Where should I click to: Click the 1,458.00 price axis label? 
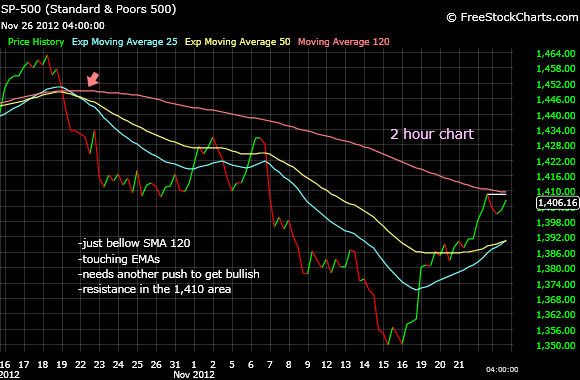point(556,69)
